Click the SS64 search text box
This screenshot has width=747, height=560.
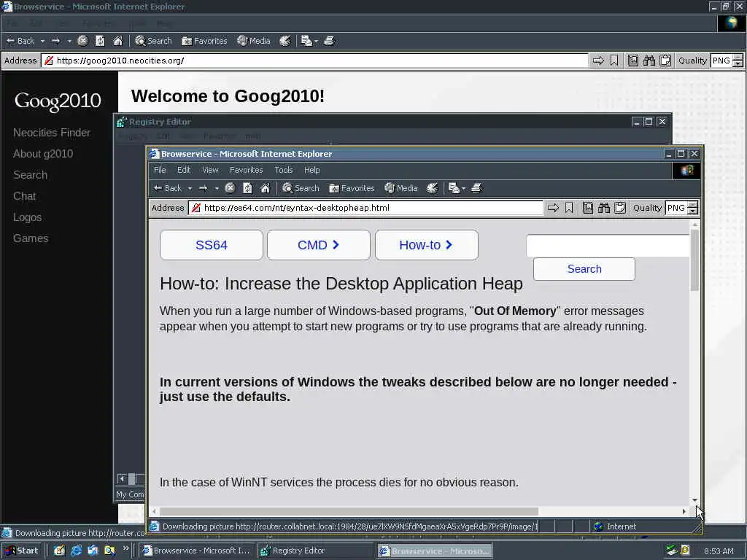pyautogui.click(x=608, y=246)
